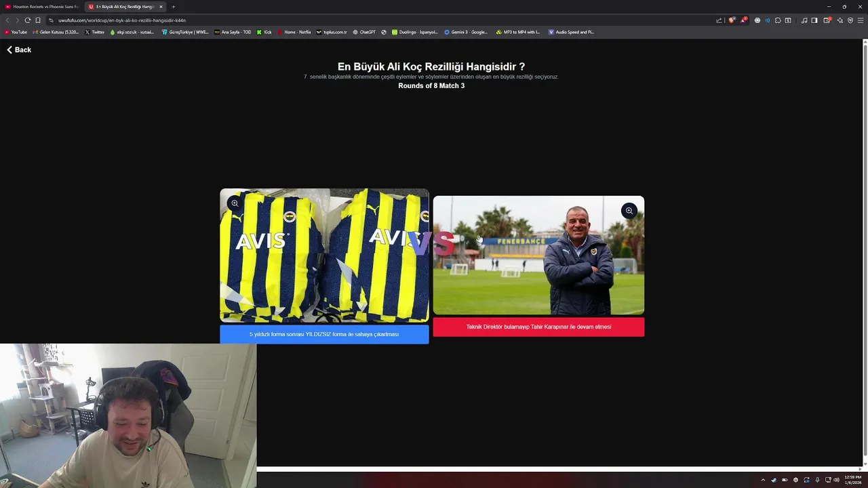Viewport: 868px width, 488px height.
Task: Open the Home - Netflix bookmark
Action: pyautogui.click(x=294, y=32)
